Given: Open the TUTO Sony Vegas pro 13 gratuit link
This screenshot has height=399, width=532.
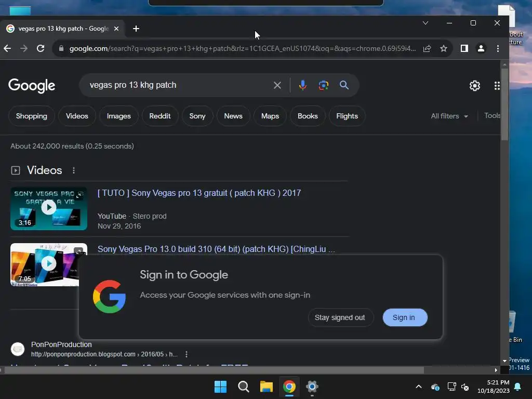Looking at the screenshot, I should (x=199, y=193).
